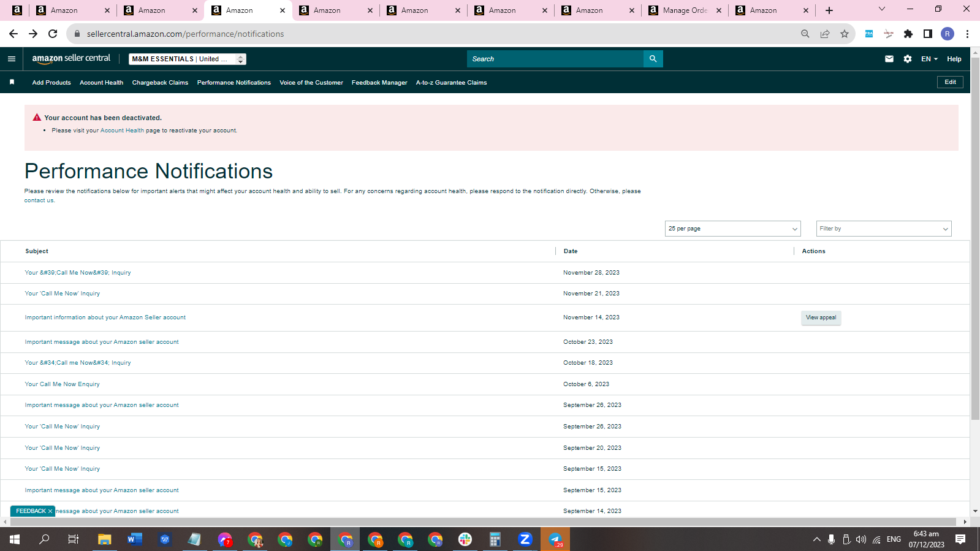Open Seller Central messages envelope
Image resolution: width=980 pixels, height=551 pixels.
889,59
